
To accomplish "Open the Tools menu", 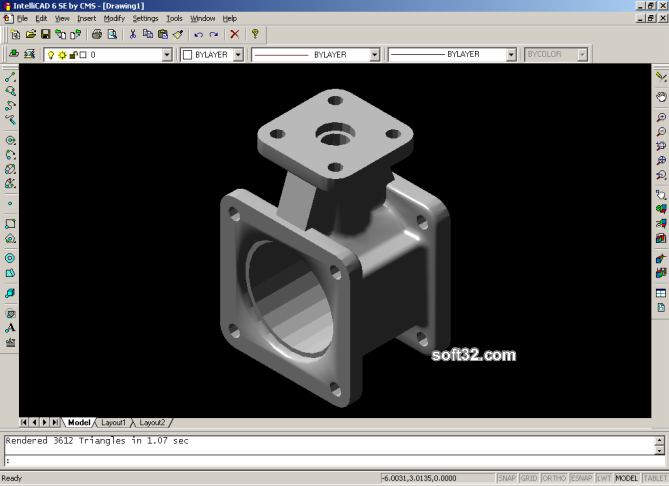I will tap(175, 18).
